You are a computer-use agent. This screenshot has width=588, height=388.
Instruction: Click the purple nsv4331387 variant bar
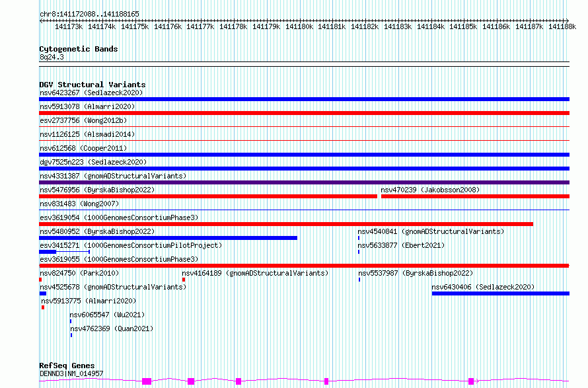(304, 182)
